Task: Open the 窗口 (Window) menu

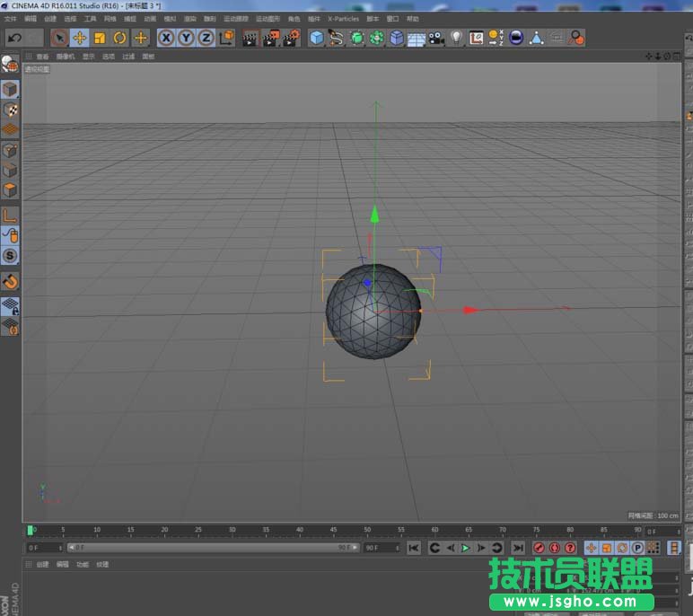Action: [392, 19]
